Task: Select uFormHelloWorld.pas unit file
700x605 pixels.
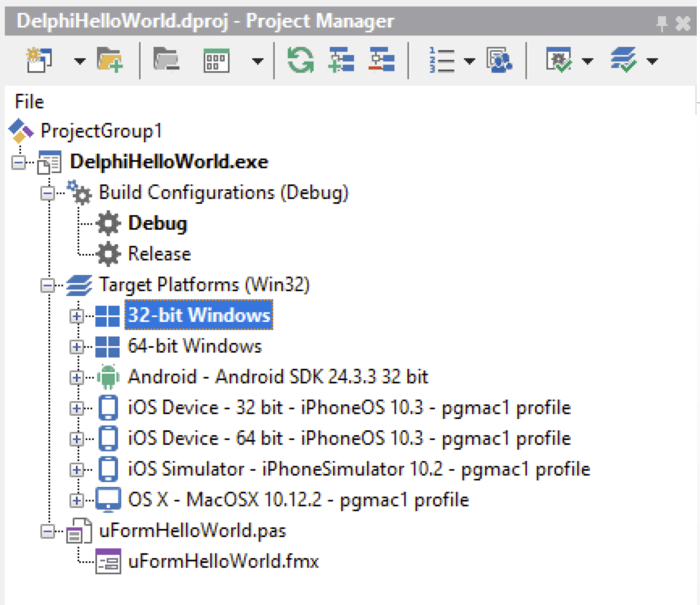Action: tap(192, 531)
